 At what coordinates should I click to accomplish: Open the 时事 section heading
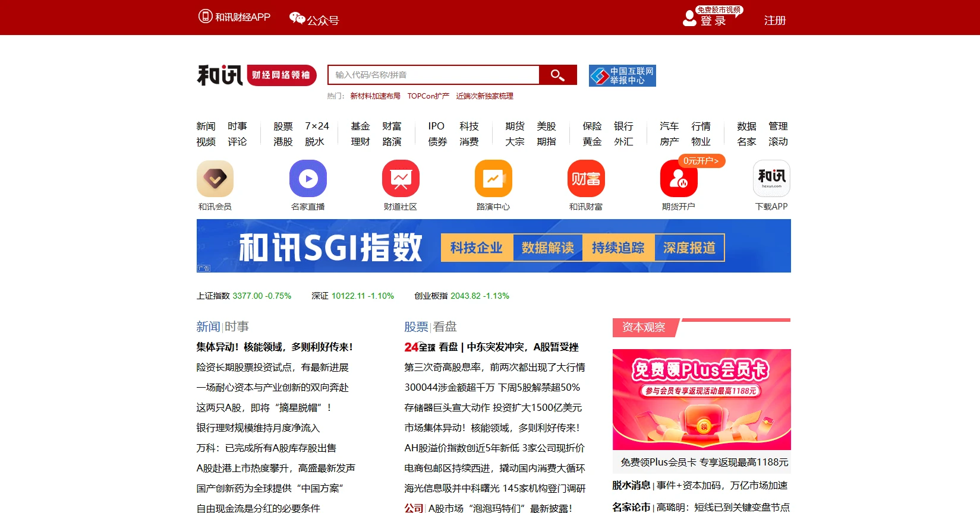[237, 327]
